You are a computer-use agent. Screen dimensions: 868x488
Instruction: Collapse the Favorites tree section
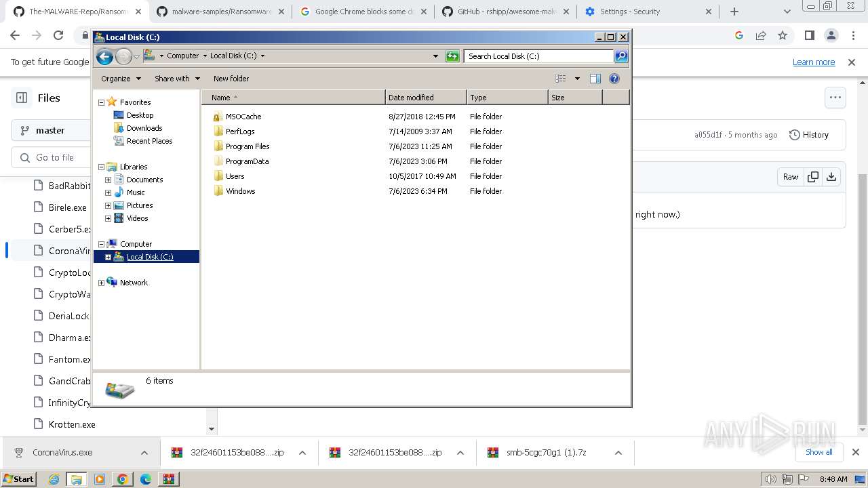click(x=101, y=102)
